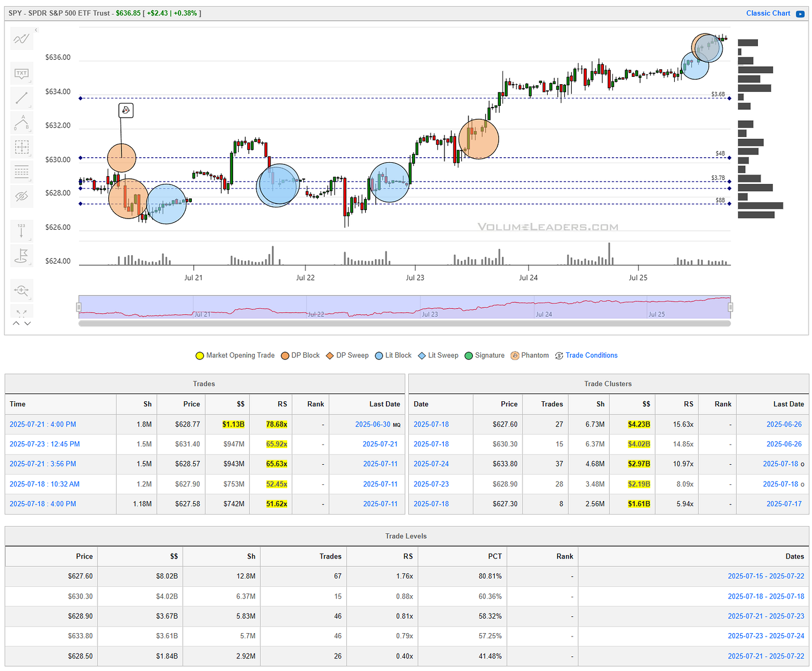Viewport: 812px width, 671px height.
Task: Select the TXT text annotation tool
Action: (22, 74)
